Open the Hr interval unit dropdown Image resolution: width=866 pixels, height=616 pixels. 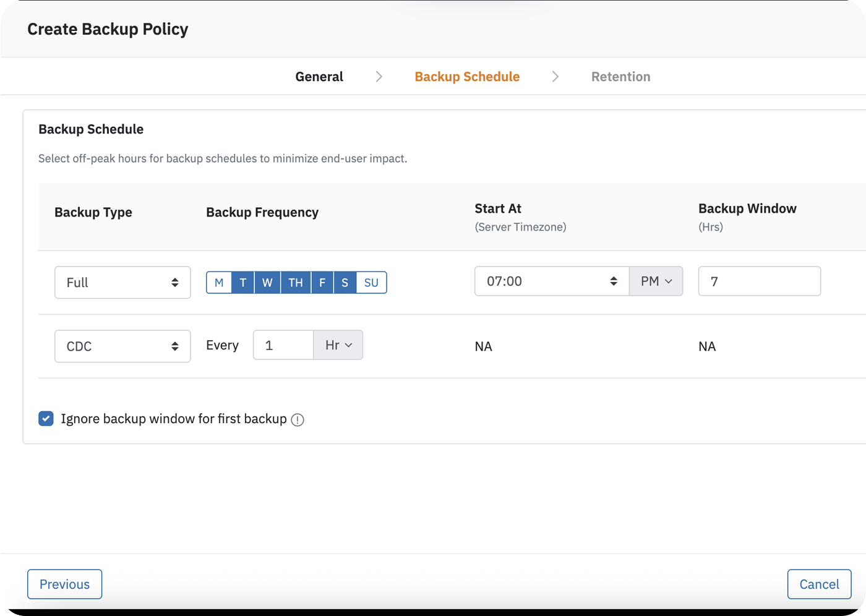click(338, 345)
